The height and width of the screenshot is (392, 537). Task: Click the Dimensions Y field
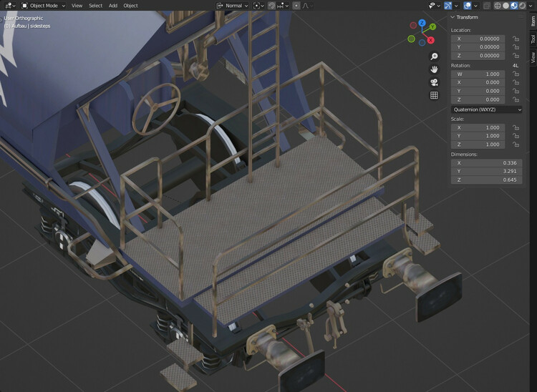click(x=487, y=171)
